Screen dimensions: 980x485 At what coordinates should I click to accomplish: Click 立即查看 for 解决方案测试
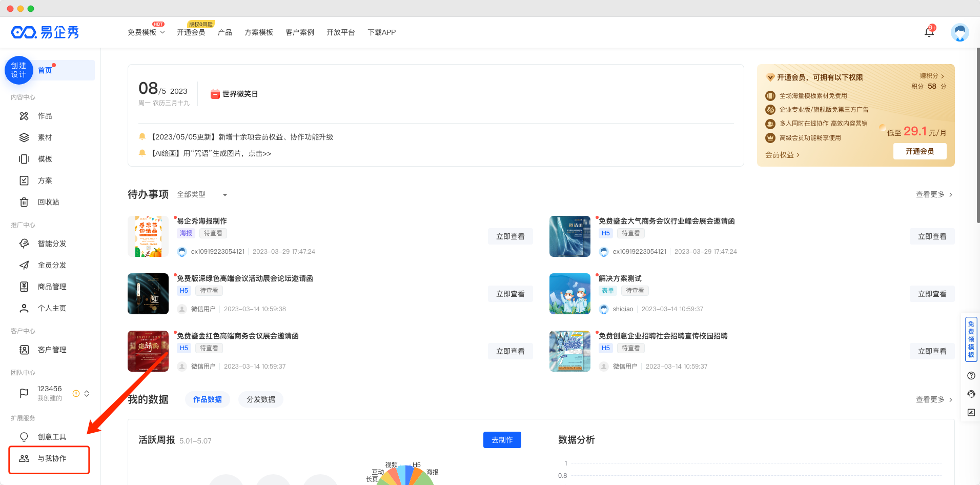pos(932,294)
